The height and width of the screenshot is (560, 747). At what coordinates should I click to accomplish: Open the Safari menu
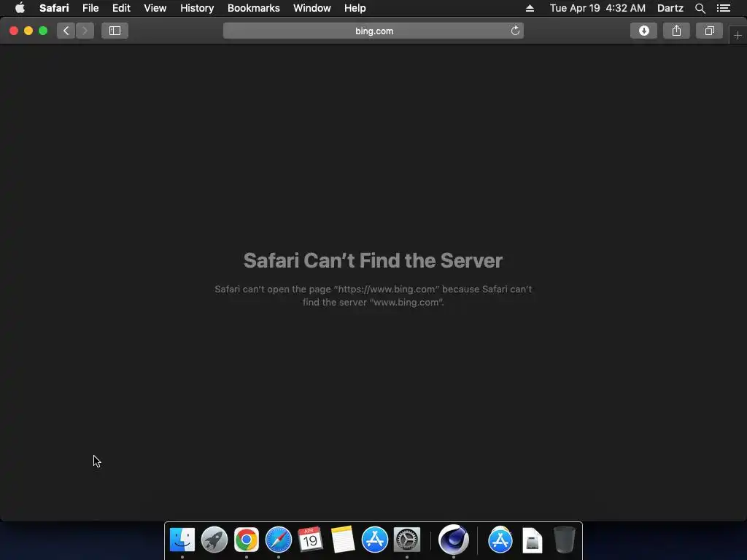(x=54, y=8)
